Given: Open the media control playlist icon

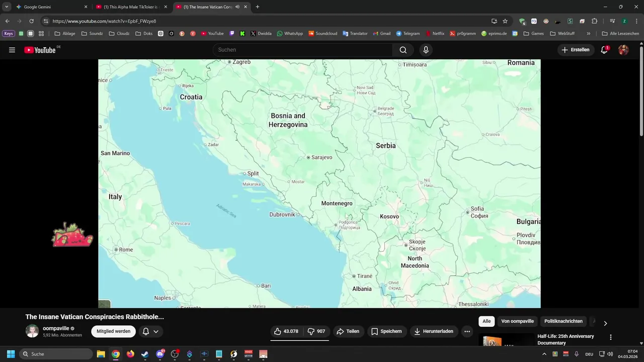Looking at the screenshot, I should pyautogui.click(x=612, y=21).
